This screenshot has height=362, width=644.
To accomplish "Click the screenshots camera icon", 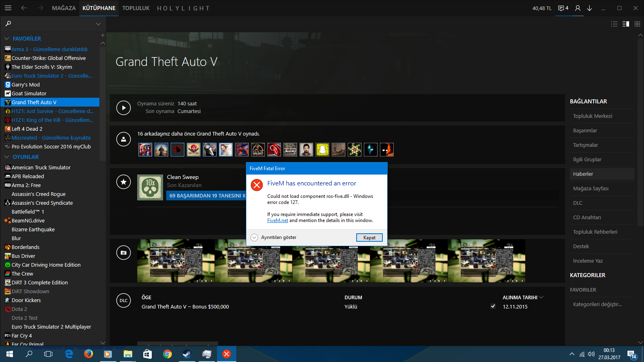I will tap(124, 253).
